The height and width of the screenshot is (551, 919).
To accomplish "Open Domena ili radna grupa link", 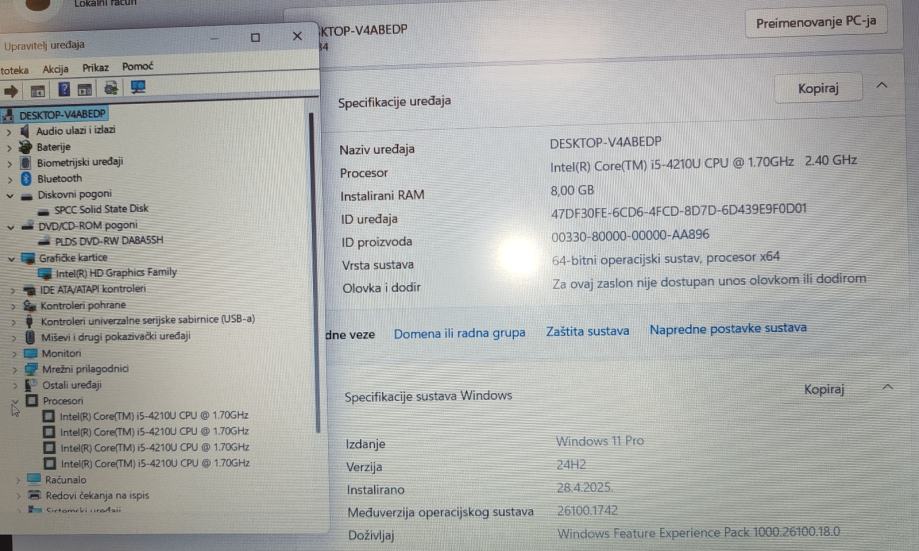I will 460,334.
